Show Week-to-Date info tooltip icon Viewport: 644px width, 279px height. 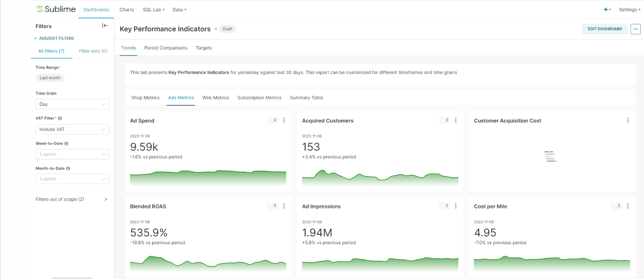click(x=66, y=143)
